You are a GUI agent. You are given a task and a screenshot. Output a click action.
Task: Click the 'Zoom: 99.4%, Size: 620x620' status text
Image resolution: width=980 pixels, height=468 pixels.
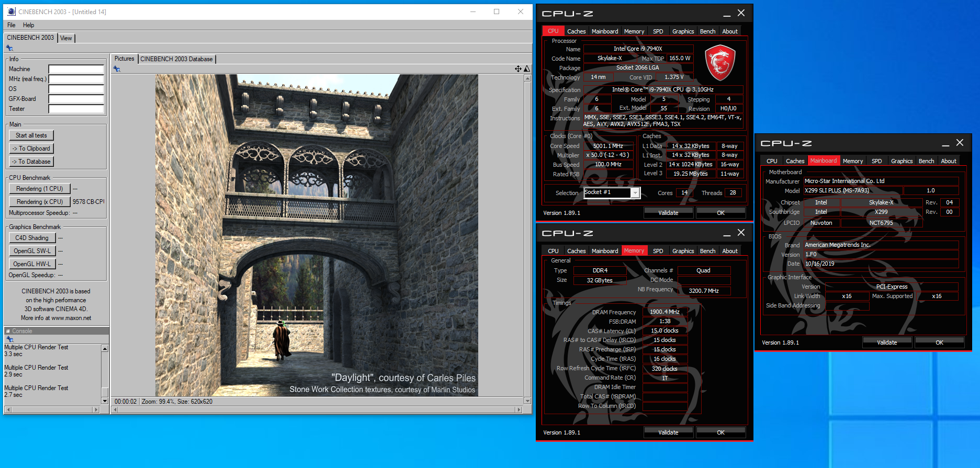pos(177,402)
